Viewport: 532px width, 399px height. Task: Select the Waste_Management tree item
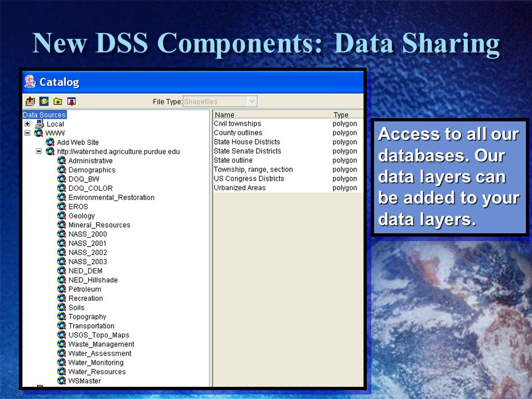point(101,344)
